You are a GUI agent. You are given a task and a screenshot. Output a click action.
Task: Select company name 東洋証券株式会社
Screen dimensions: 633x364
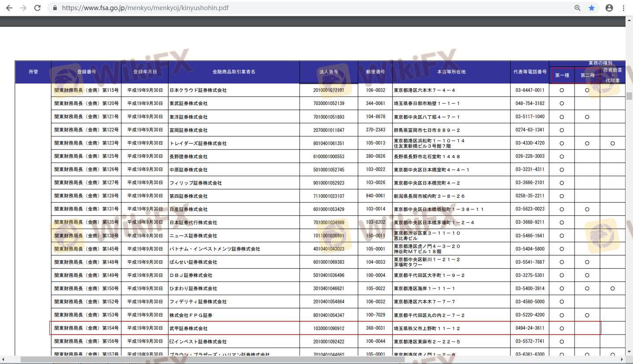point(188,117)
